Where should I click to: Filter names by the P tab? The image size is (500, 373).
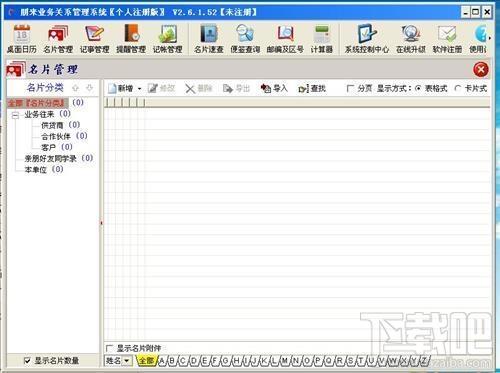[318, 361]
